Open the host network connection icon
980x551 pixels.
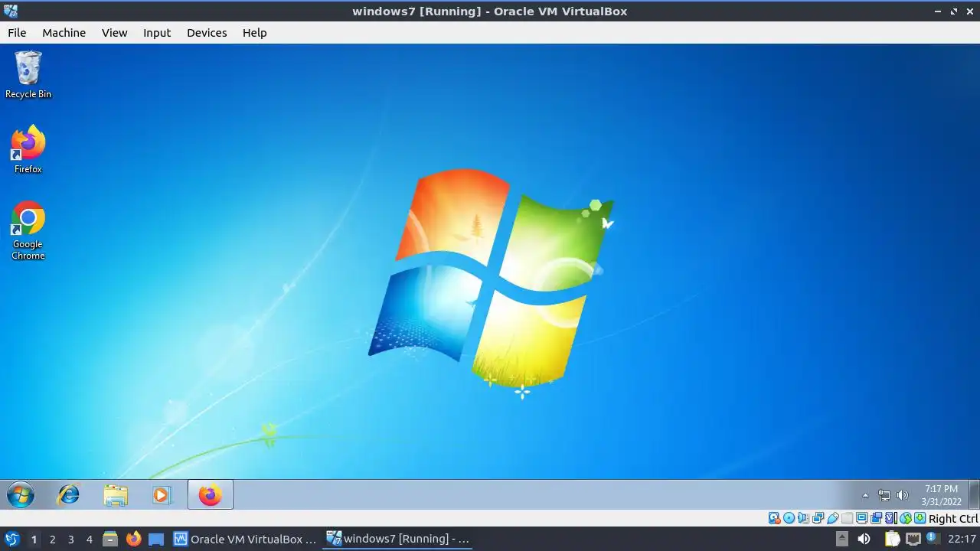pyautogui.click(x=913, y=539)
